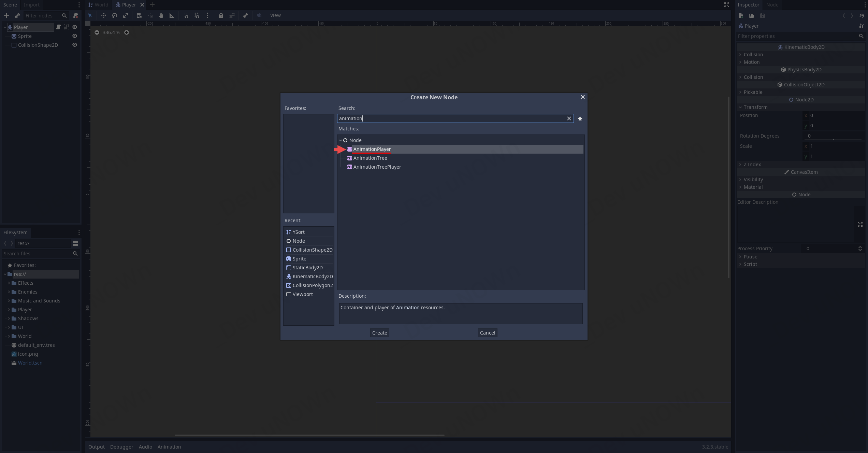Toggle visibility of CollisionShape2D node

(x=75, y=45)
